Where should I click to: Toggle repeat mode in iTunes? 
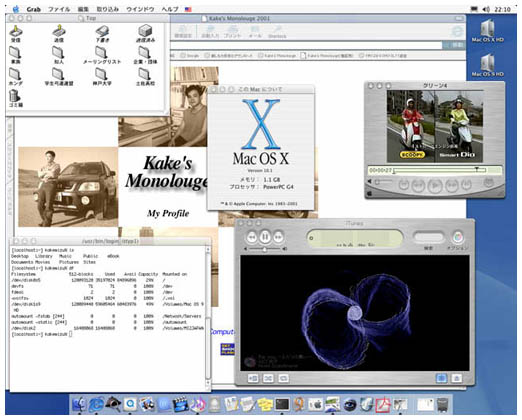[283, 378]
